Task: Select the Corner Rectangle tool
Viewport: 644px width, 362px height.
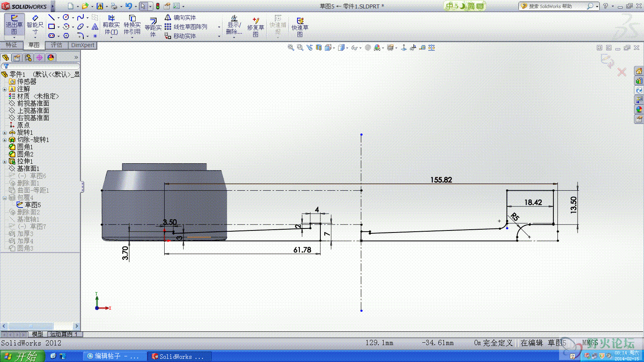Action: tap(52, 27)
